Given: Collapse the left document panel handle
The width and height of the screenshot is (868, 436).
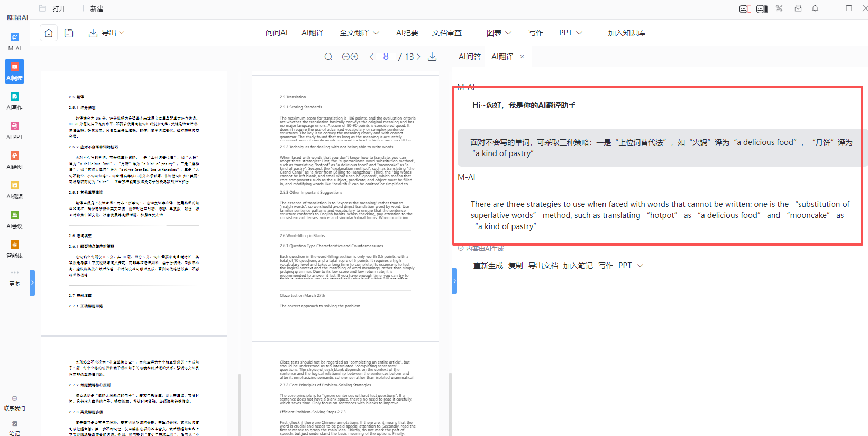Looking at the screenshot, I should point(32,283).
